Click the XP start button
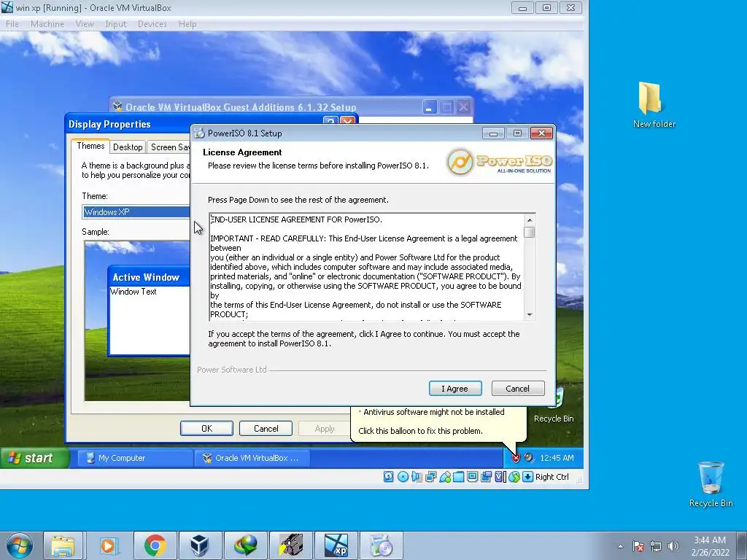Screen dimensions: 747x560 (x=34, y=458)
